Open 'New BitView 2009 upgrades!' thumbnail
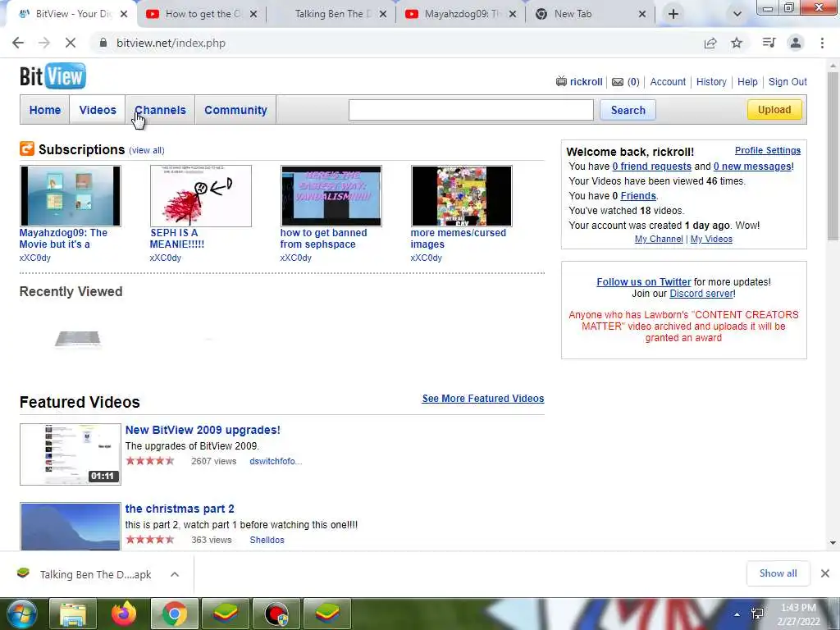The width and height of the screenshot is (840, 630). (x=71, y=454)
